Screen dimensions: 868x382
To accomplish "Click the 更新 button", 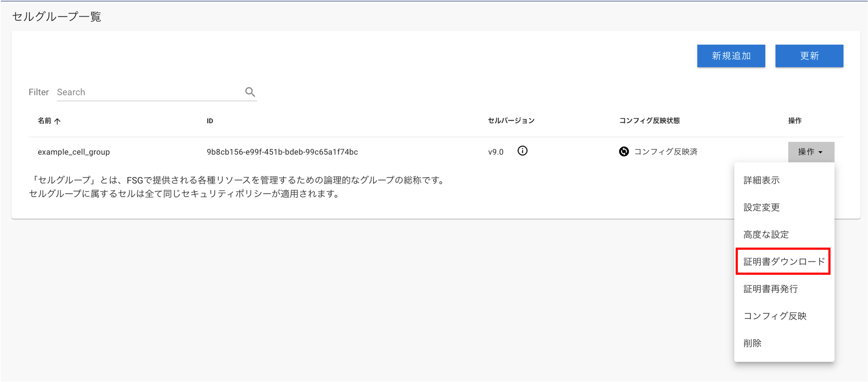I will [x=809, y=56].
